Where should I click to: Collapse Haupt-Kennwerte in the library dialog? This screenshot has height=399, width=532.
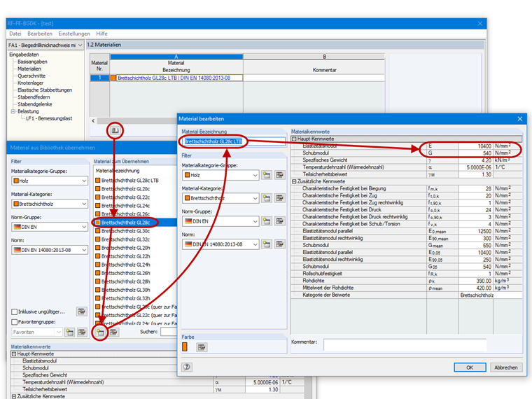(x=14, y=354)
